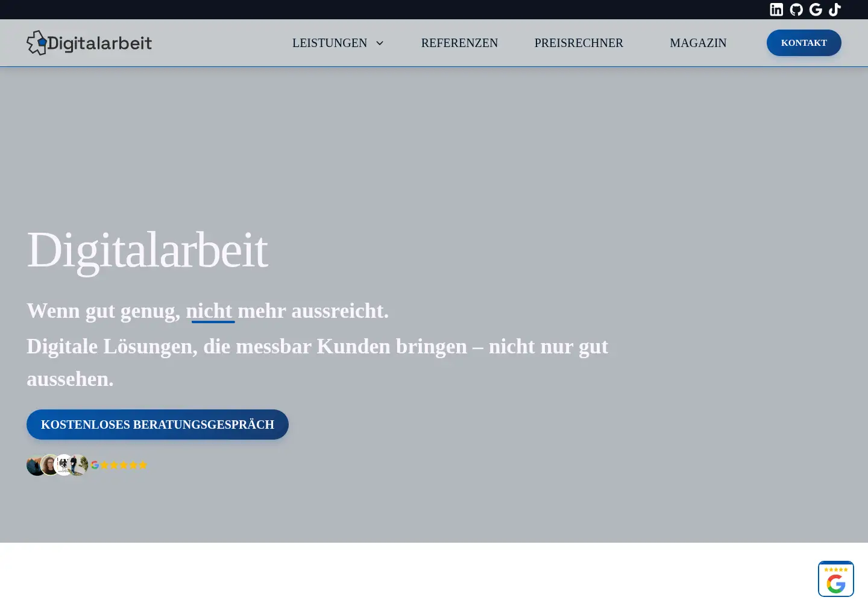
Task: Open the Google reviews badge widget
Action: tap(836, 579)
